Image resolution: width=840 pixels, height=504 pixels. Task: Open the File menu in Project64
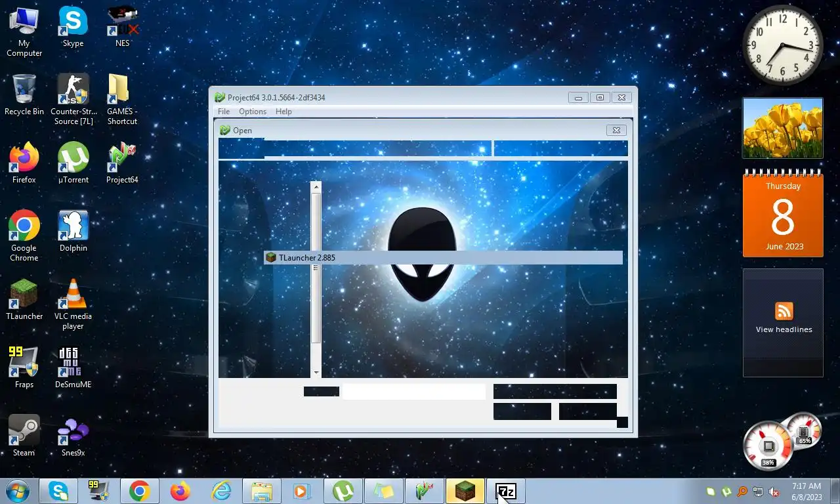[224, 112]
